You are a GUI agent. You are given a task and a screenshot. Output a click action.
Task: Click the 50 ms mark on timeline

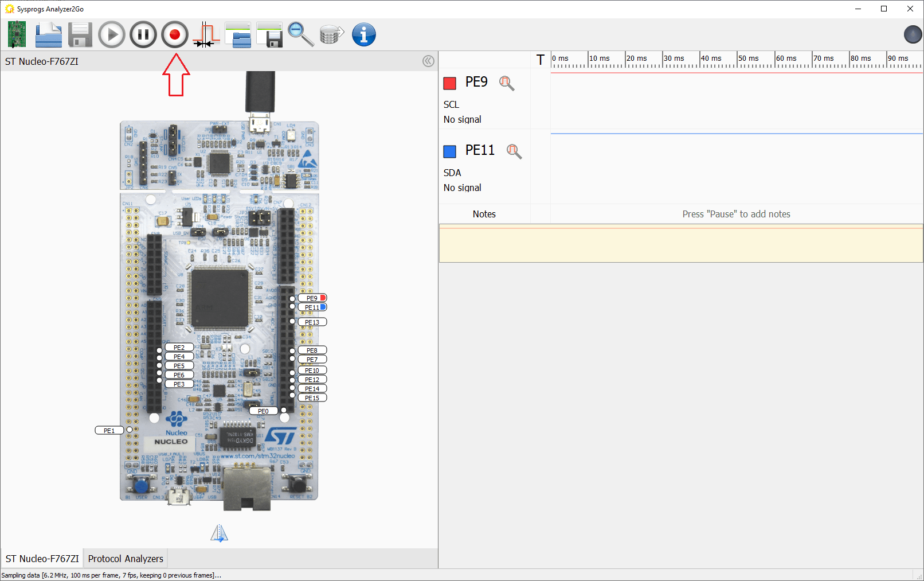[748, 59]
